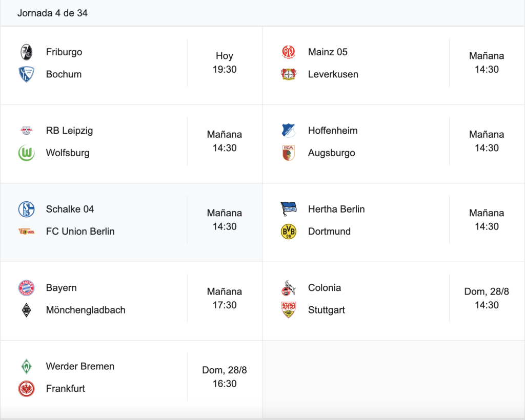Select the Schalke 04 crest
The image size is (525, 420).
(x=26, y=209)
